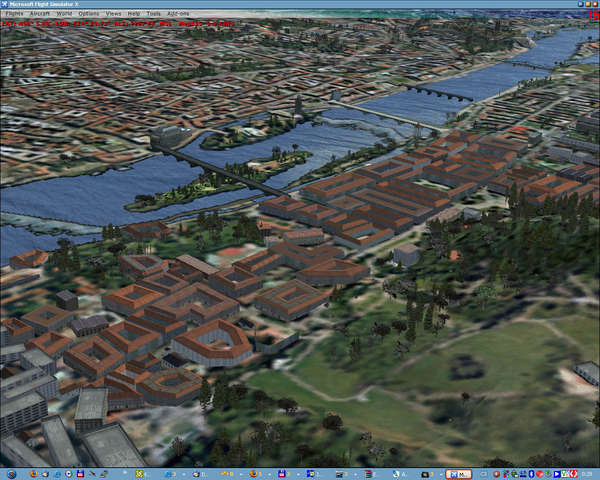
Task: Click the blue floppy disk quick launch icon
Action: click(80, 473)
